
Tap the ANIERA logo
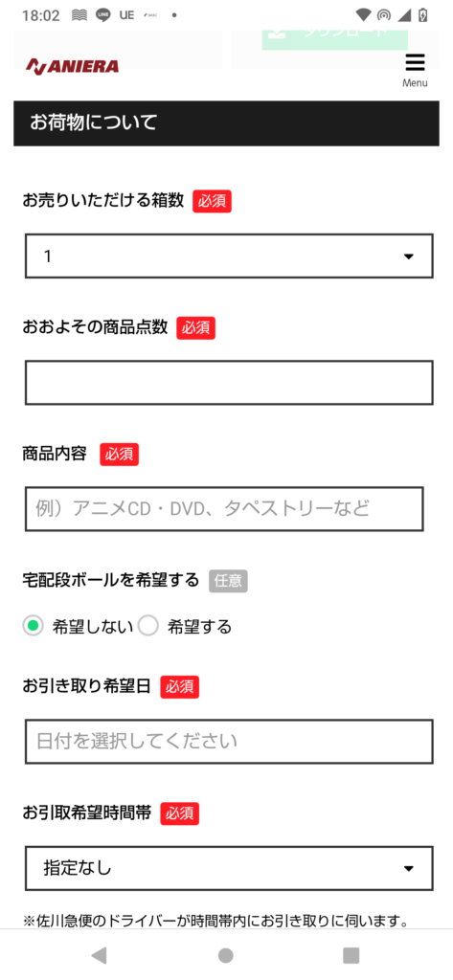[72, 66]
